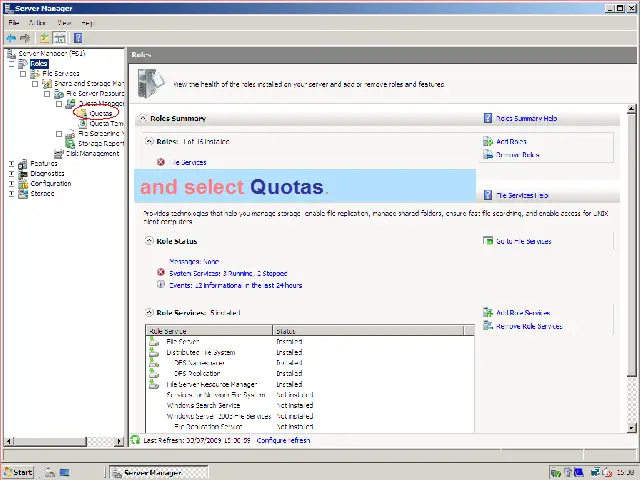Viewport: 640px width, 480px height.
Task: Click the Up one level toolbar icon
Action: coord(44,38)
